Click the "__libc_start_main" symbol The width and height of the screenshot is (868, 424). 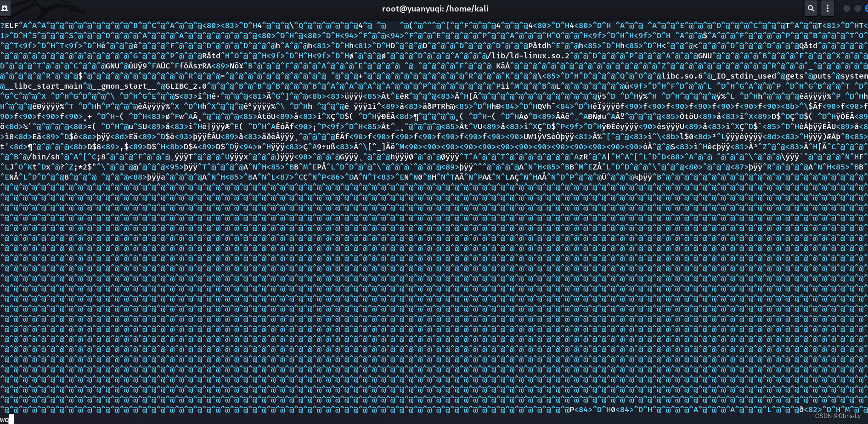click(44, 86)
